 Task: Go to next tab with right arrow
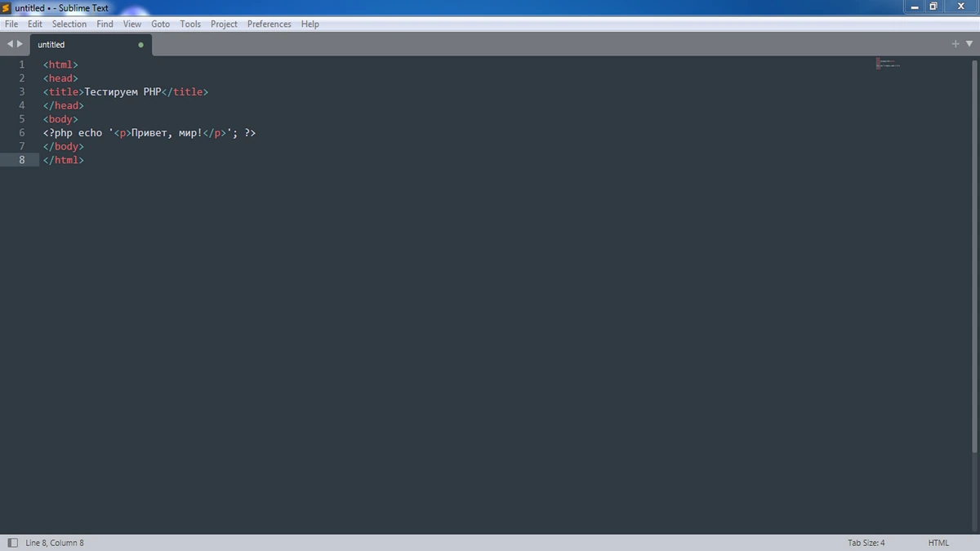pyautogui.click(x=20, y=44)
